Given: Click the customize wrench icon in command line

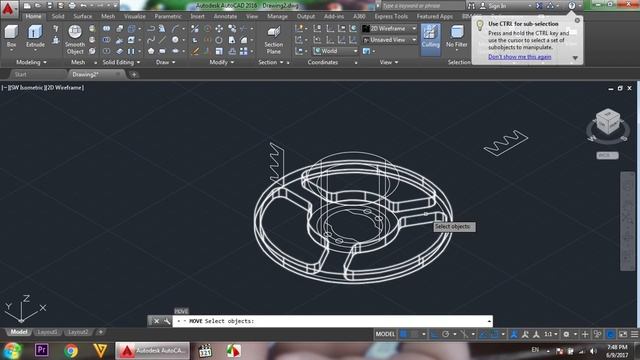Looking at the screenshot, I should [x=167, y=321].
